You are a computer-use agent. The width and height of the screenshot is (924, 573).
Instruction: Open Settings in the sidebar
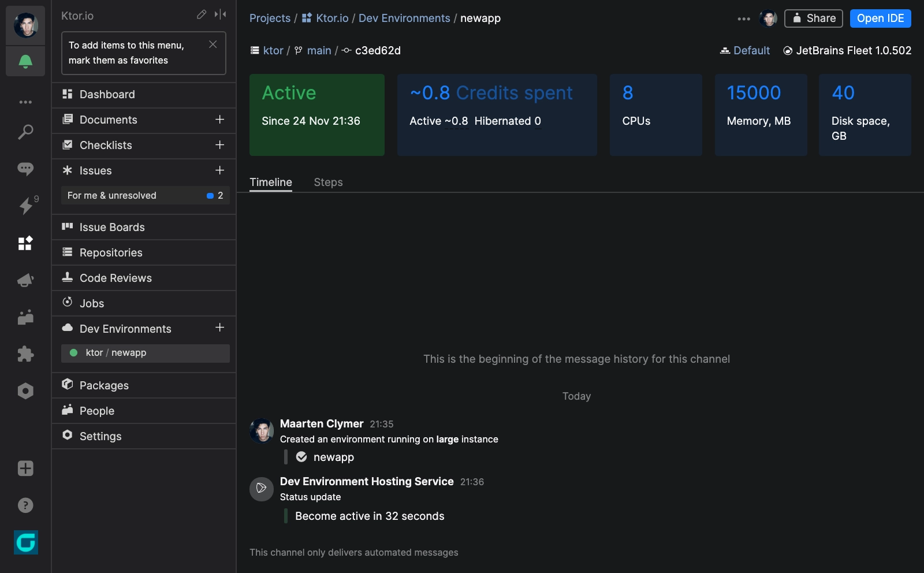144,436
